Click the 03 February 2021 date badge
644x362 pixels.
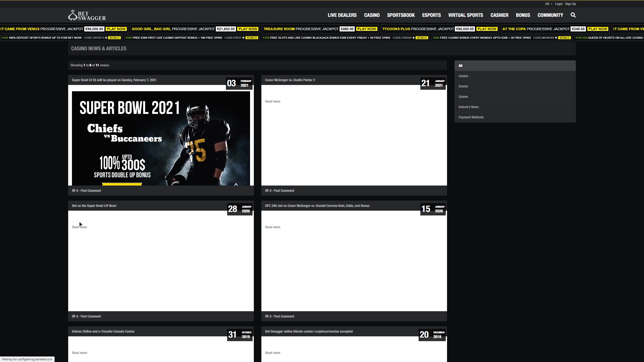pyautogui.click(x=239, y=83)
